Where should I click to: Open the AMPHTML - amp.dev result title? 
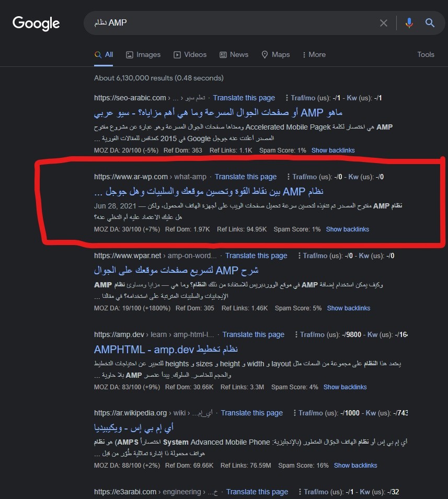[x=166, y=350]
